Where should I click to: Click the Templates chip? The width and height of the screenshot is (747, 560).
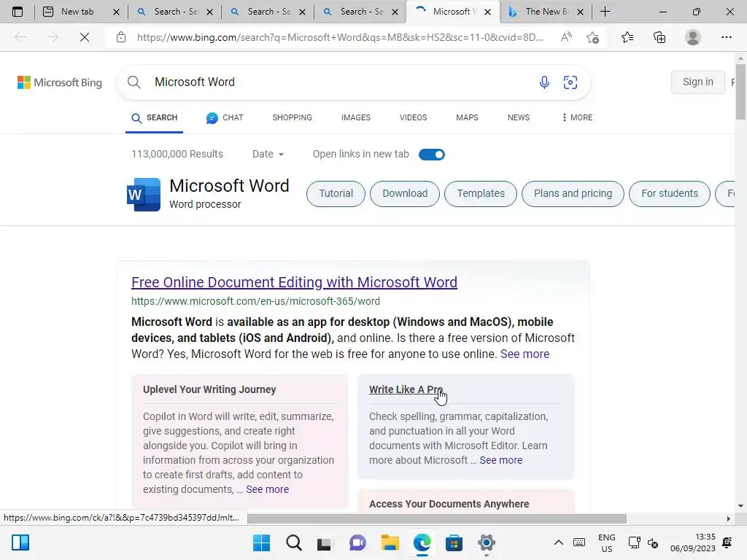(x=481, y=194)
